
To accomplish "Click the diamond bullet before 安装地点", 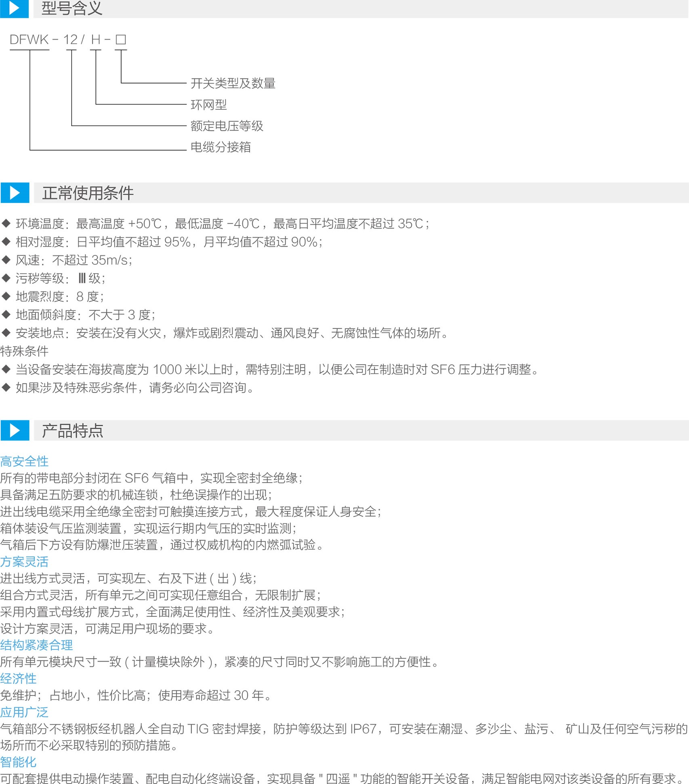I will (6, 333).
